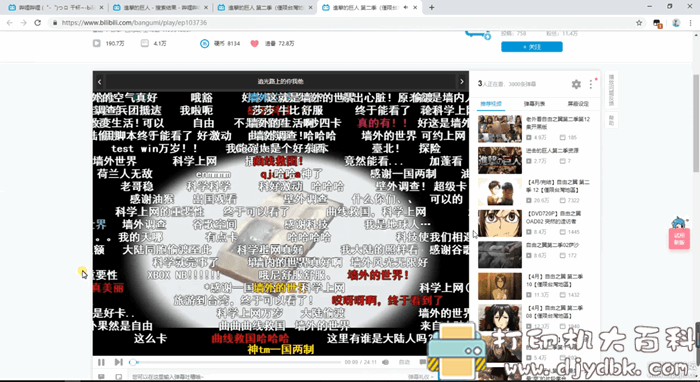Image resolution: width=700 pixels, height=382 pixels.
Task: Click the blue 关注 follow button
Action: point(532,47)
